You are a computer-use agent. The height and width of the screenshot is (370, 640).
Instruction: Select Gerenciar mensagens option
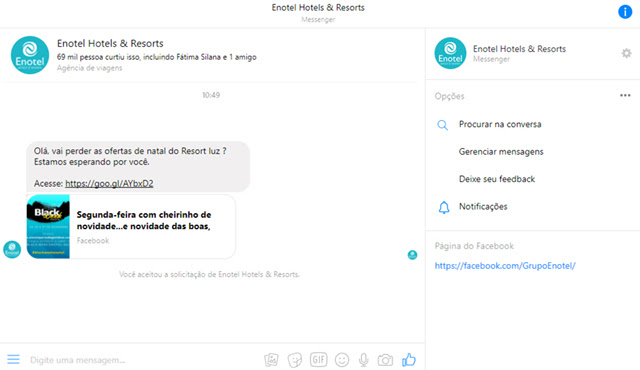pyautogui.click(x=501, y=152)
